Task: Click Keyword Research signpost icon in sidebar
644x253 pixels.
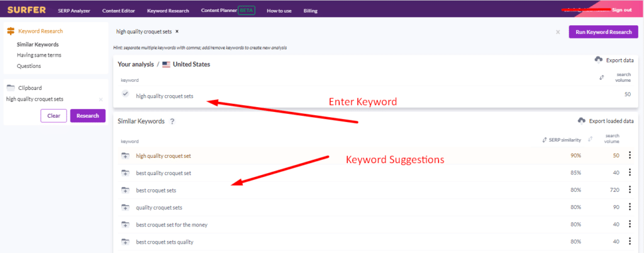Action: point(11,31)
